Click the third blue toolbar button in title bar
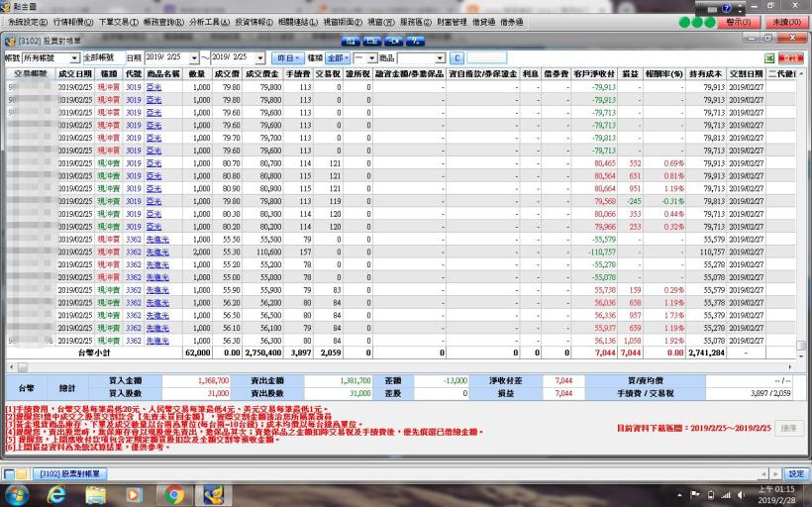The width and height of the screenshot is (812, 507). pos(393,41)
